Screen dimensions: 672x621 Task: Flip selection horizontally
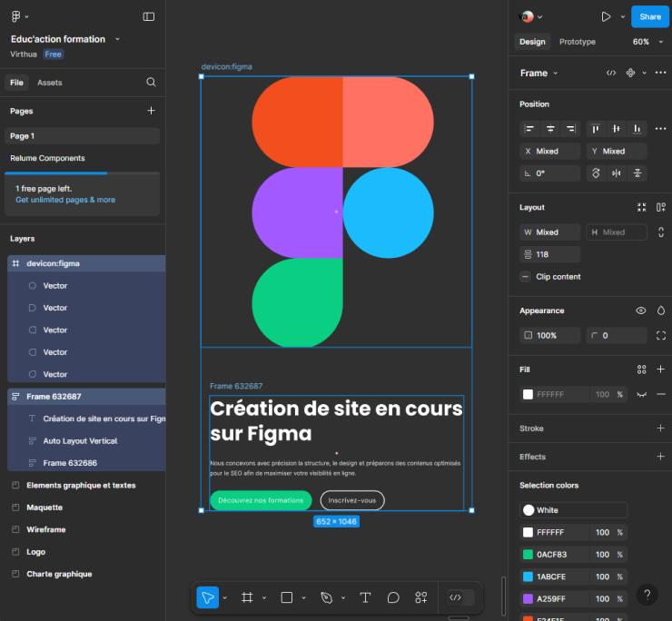point(617,173)
